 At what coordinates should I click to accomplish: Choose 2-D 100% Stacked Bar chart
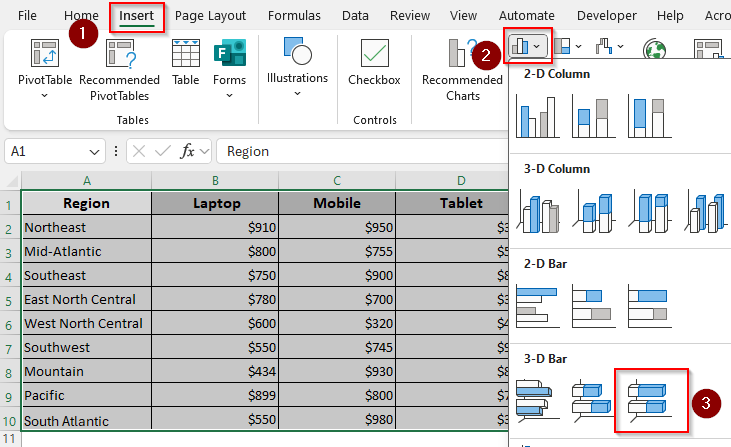coord(649,307)
